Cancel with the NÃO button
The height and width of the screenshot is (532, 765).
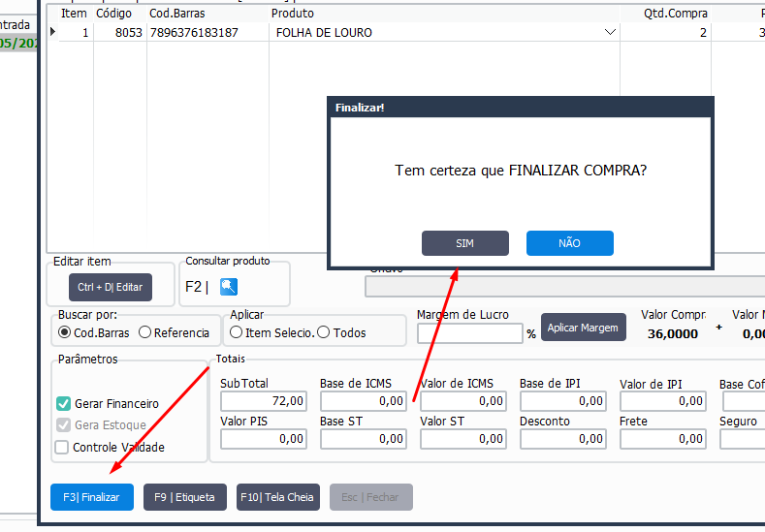click(569, 243)
